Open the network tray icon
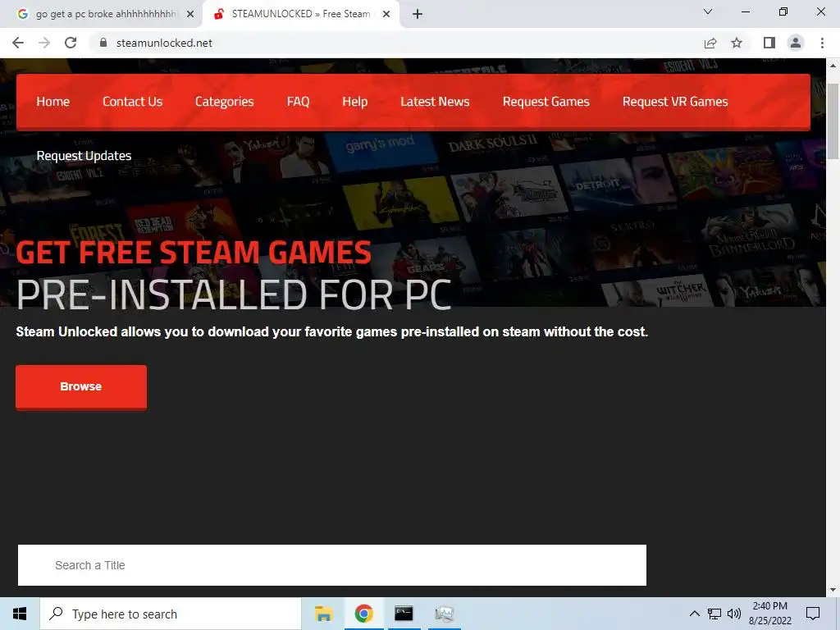840x630 pixels. [x=714, y=614]
